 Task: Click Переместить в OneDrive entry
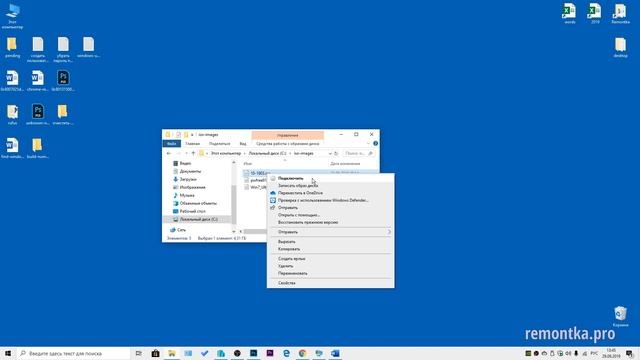[300, 193]
